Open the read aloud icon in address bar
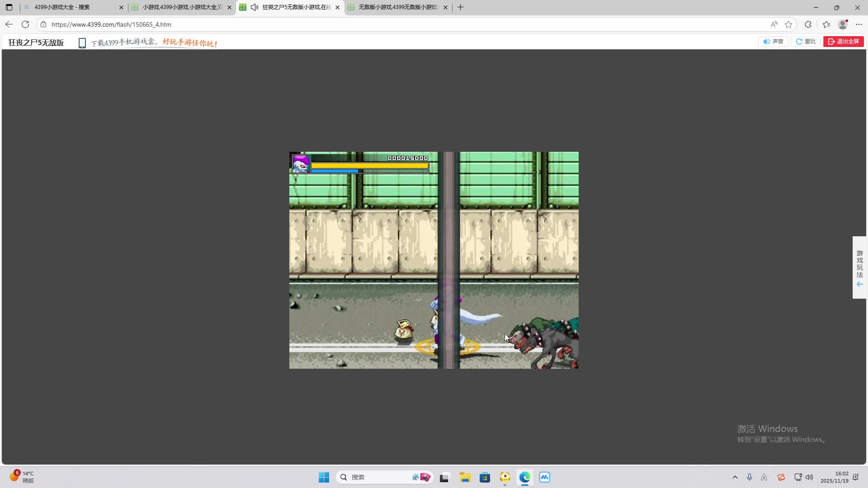 (774, 24)
